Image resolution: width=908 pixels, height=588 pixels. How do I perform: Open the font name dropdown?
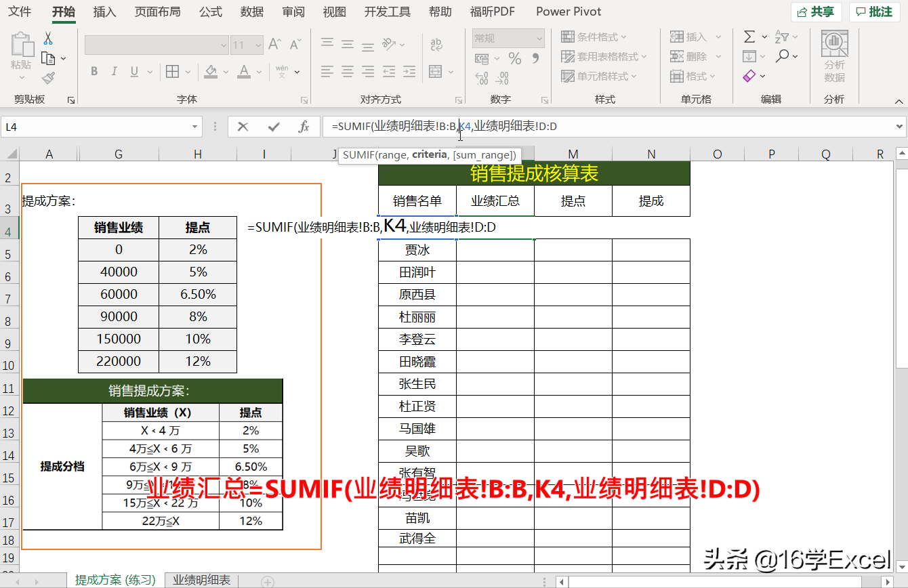(x=224, y=45)
